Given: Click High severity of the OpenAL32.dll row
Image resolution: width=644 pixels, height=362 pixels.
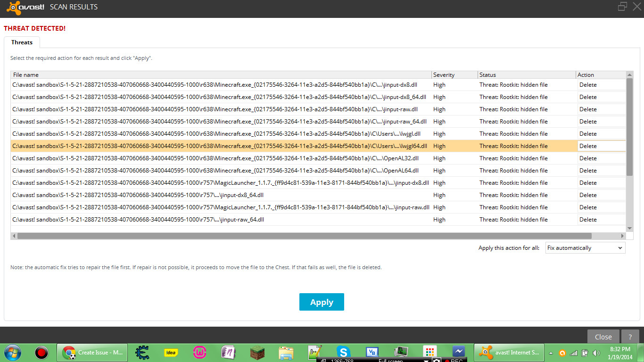Looking at the screenshot, I should [x=439, y=158].
